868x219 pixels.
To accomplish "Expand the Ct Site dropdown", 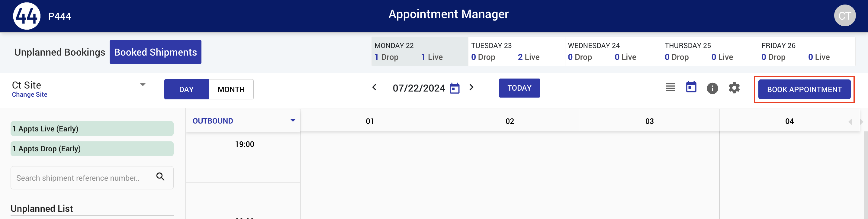I will (x=143, y=85).
